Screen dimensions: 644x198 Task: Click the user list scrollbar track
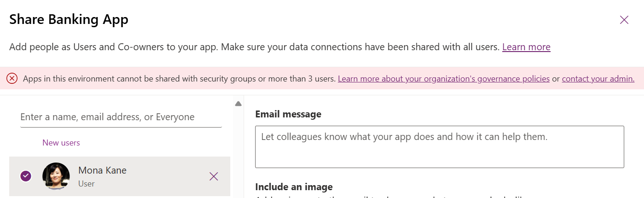click(x=238, y=152)
